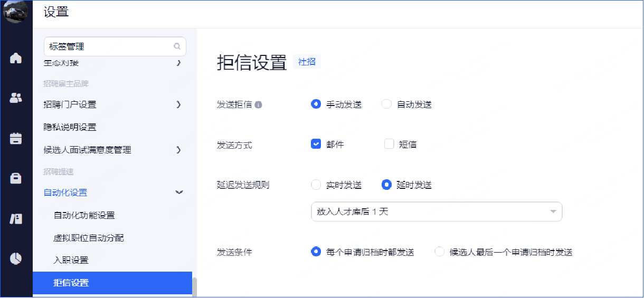Click the 拒信设置 page heading
The image size is (644, 298).
[252, 62]
